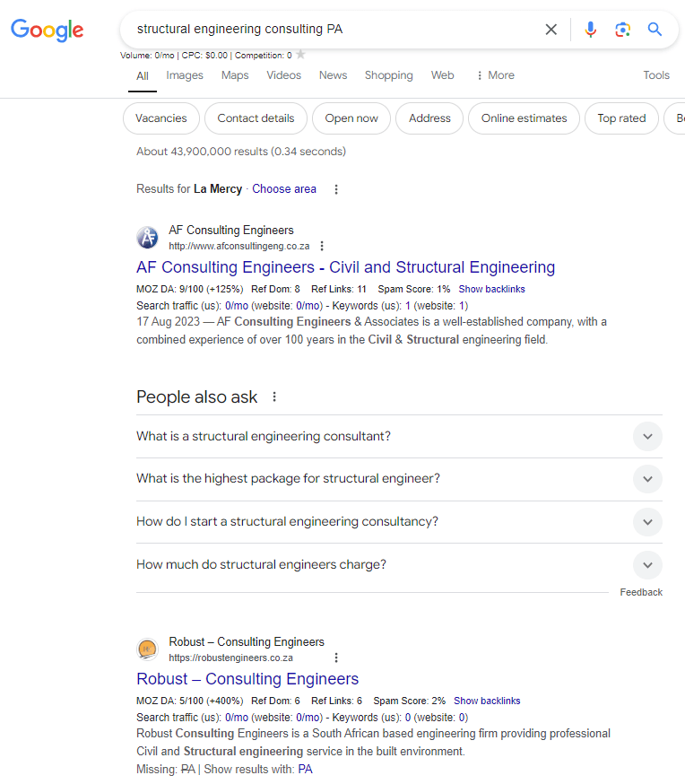Viewport: 685px width, 784px height.
Task: Expand 'How much do structural engineers charge?'
Action: [399, 565]
